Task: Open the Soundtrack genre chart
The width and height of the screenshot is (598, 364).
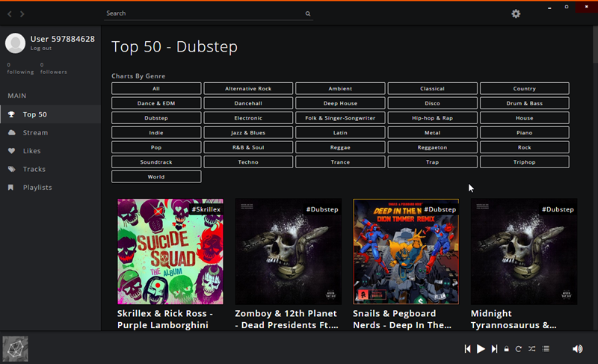Action: [156, 162]
